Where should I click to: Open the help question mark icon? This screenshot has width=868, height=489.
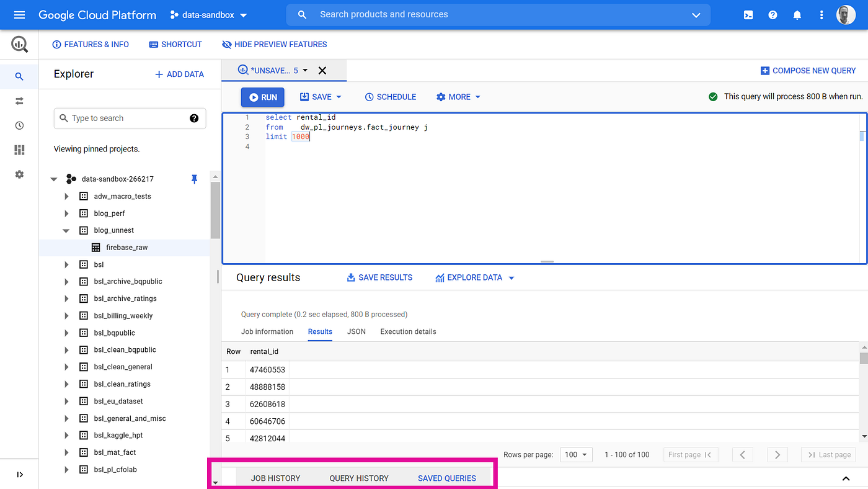pyautogui.click(x=773, y=14)
